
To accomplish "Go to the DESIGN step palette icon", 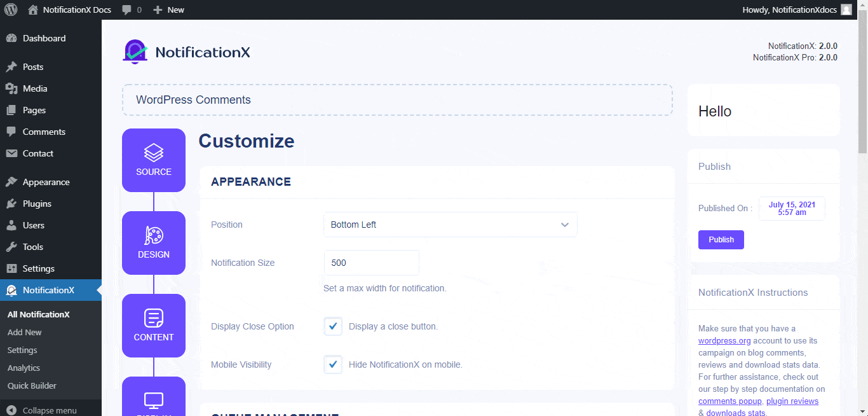I will click(x=154, y=235).
